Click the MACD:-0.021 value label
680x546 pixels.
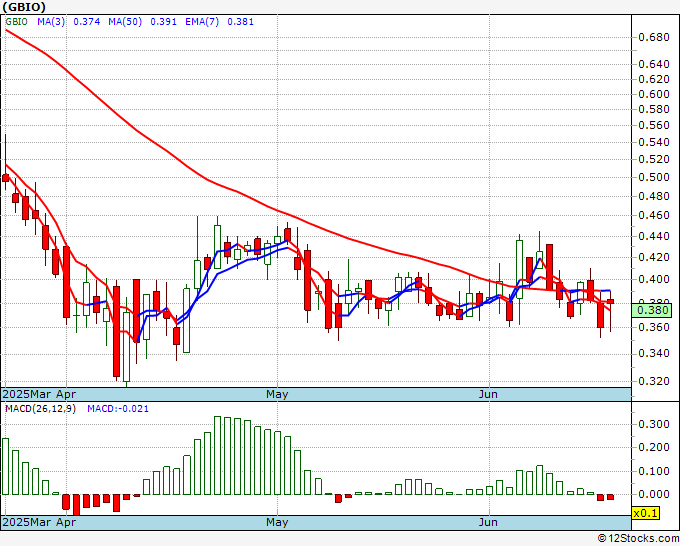(x=118, y=409)
